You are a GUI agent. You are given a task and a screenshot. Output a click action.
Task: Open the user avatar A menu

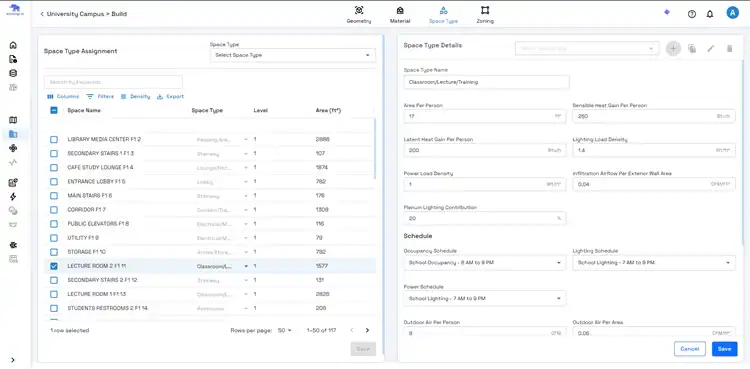click(732, 13)
